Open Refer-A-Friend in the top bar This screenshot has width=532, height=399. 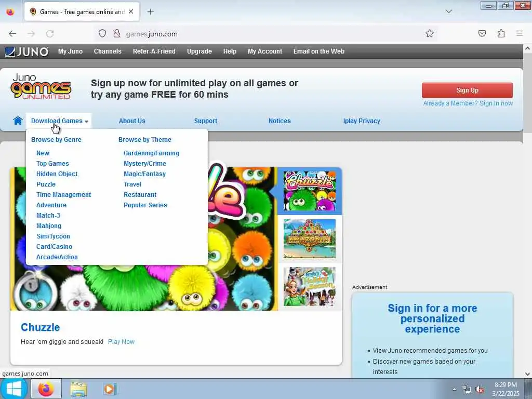pos(154,51)
